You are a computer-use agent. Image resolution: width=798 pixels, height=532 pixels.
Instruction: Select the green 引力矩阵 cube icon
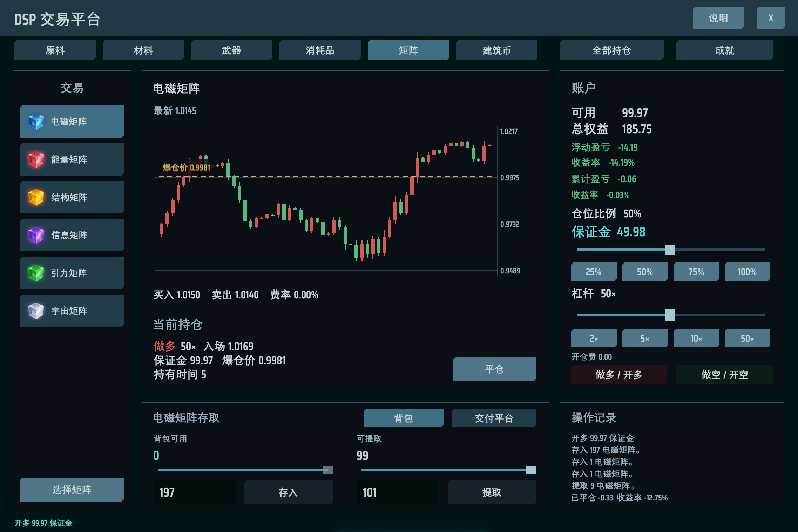[x=36, y=273]
